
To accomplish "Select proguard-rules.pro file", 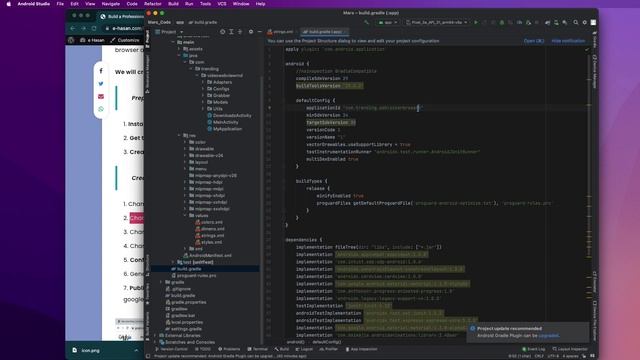I will click(x=196, y=276).
